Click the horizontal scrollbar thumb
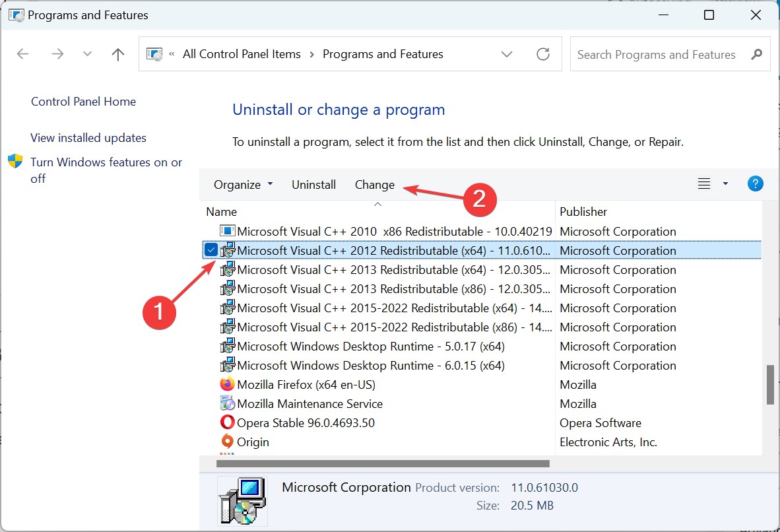The image size is (780, 532). (383, 464)
